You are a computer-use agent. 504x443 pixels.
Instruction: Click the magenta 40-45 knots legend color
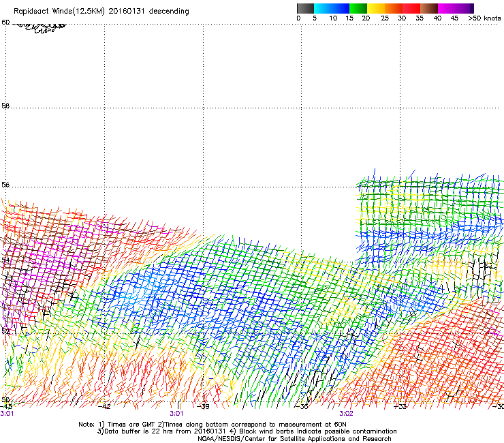[447, 8]
